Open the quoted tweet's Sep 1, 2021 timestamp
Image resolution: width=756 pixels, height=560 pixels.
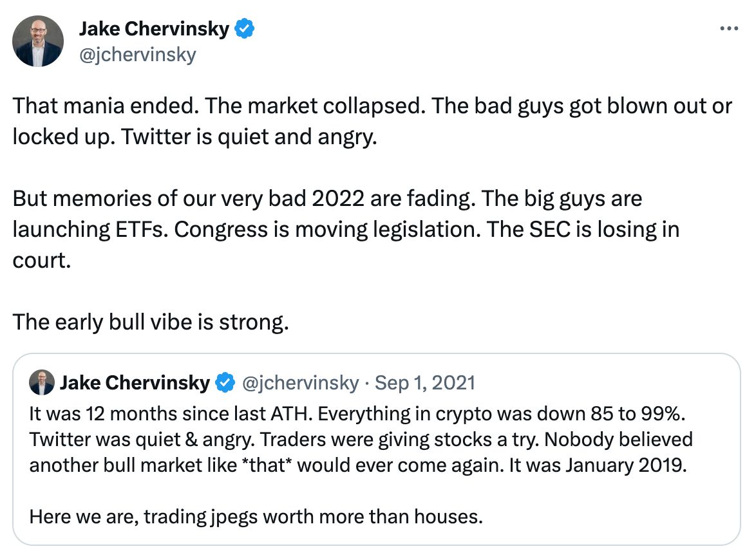[x=425, y=383]
